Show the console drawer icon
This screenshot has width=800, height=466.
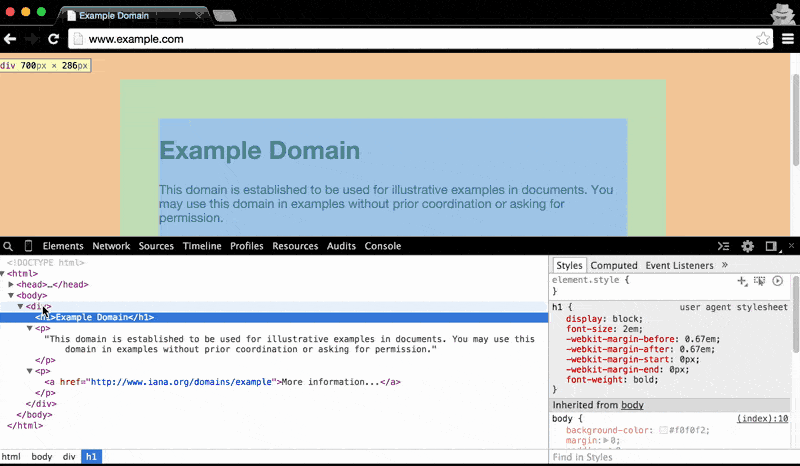(x=723, y=246)
